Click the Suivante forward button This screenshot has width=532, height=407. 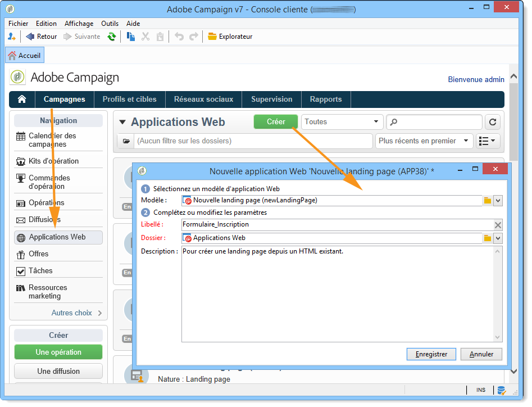click(82, 37)
